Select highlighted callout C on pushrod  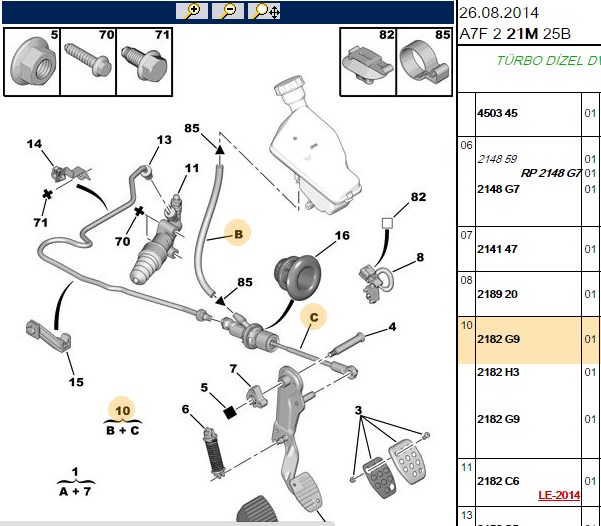(x=314, y=317)
